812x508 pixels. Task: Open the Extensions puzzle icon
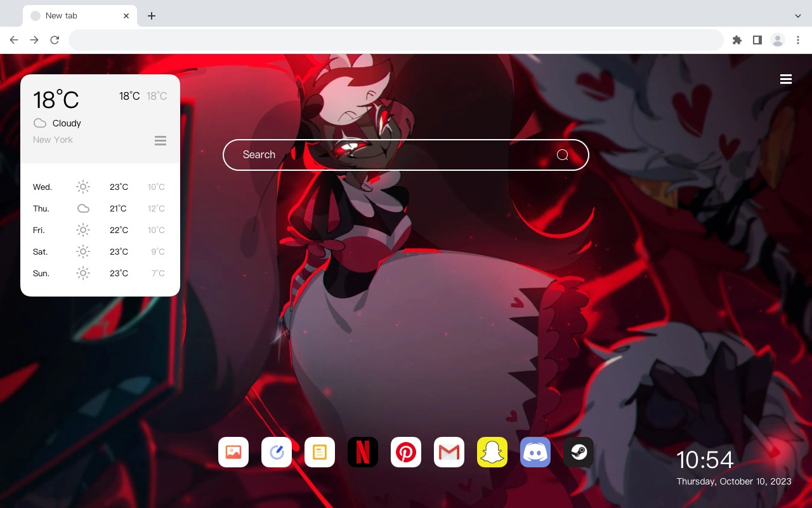point(737,40)
